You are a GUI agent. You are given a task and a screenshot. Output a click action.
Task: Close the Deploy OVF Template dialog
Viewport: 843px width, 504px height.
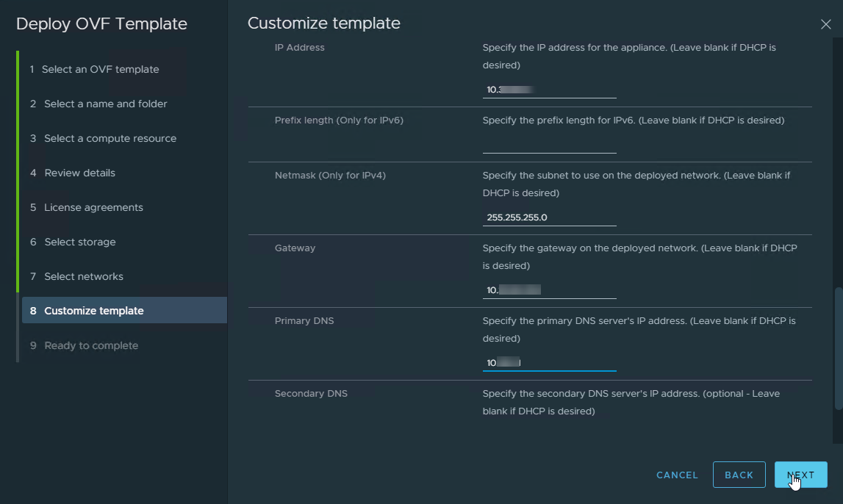coord(825,24)
